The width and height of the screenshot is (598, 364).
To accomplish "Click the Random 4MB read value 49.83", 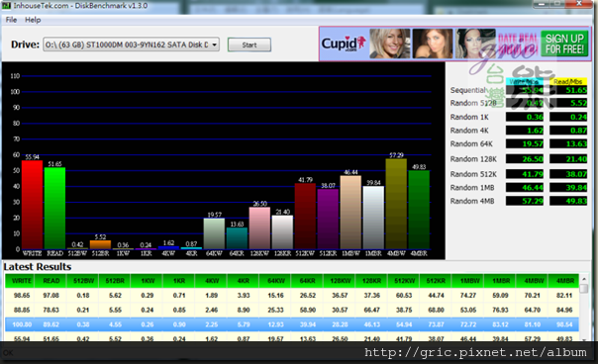I will pyautogui.click(x=568, y=201).
